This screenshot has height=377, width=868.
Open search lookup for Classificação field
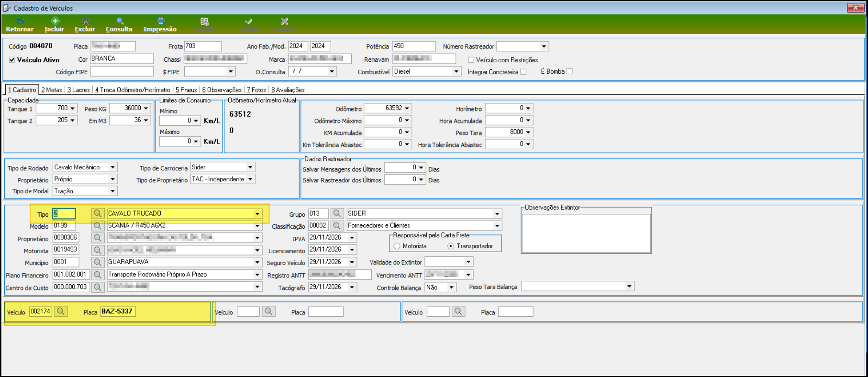coord(337,225)
